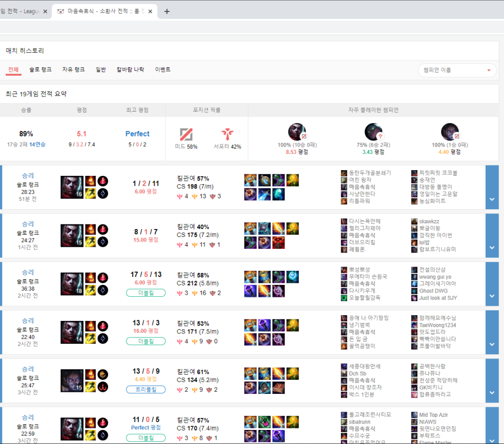Screen dimensions: 504x444
Task: Click Flash spell icon in 22:40 match
Action: click(90, 338)
